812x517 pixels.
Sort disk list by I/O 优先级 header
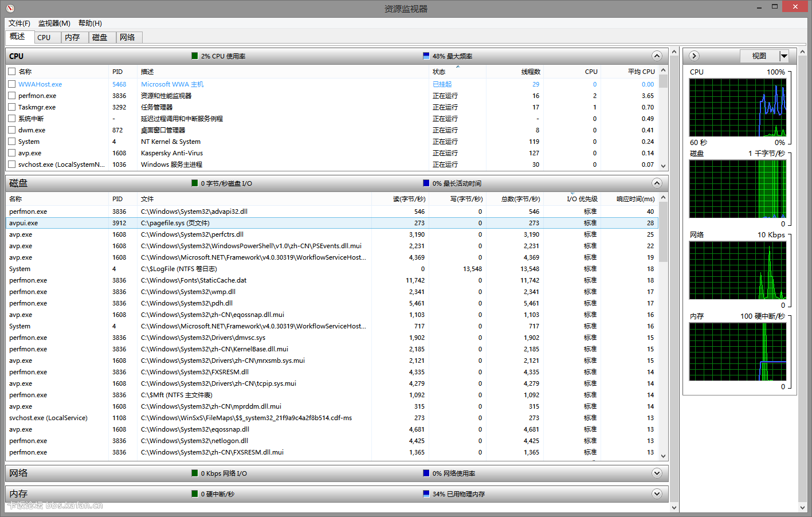(x=572, y=199)
